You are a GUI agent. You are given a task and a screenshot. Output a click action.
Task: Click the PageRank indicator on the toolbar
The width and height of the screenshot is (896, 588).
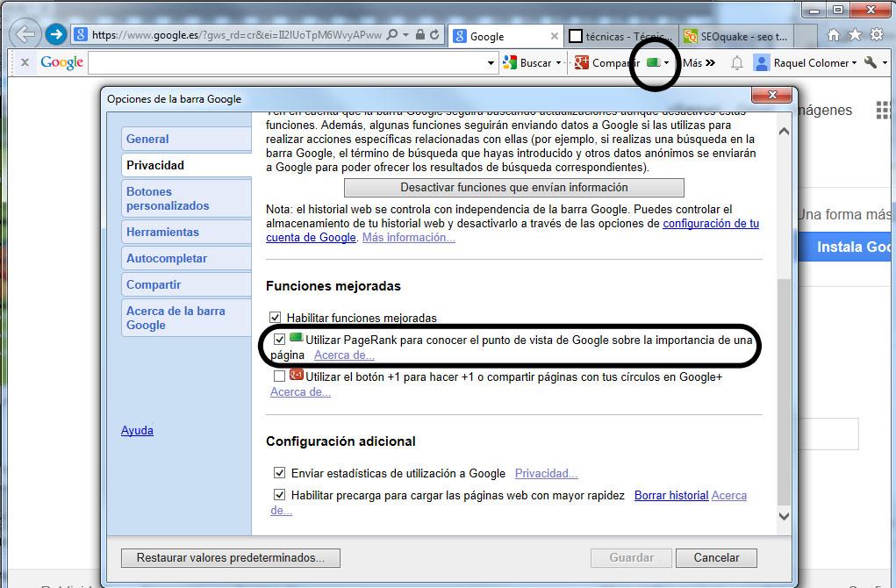point(651,63)
